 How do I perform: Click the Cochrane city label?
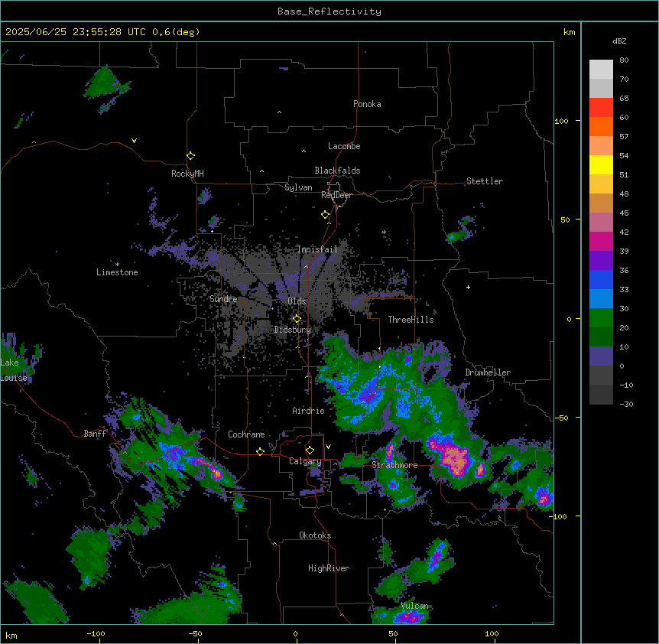pos(246,434)
